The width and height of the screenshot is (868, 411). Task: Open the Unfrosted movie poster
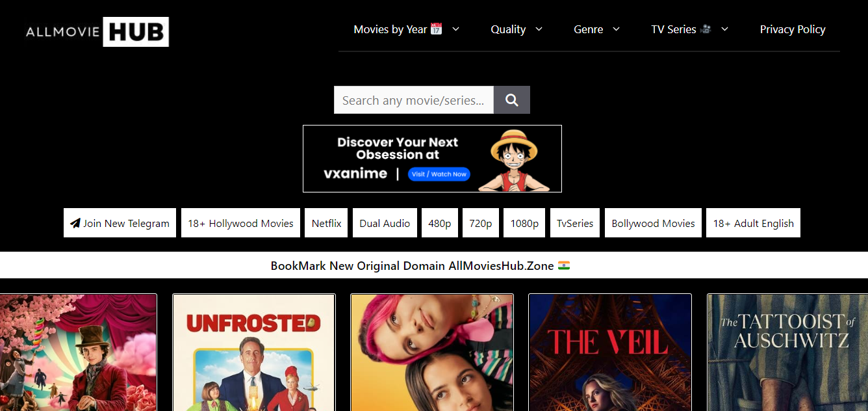254,352
